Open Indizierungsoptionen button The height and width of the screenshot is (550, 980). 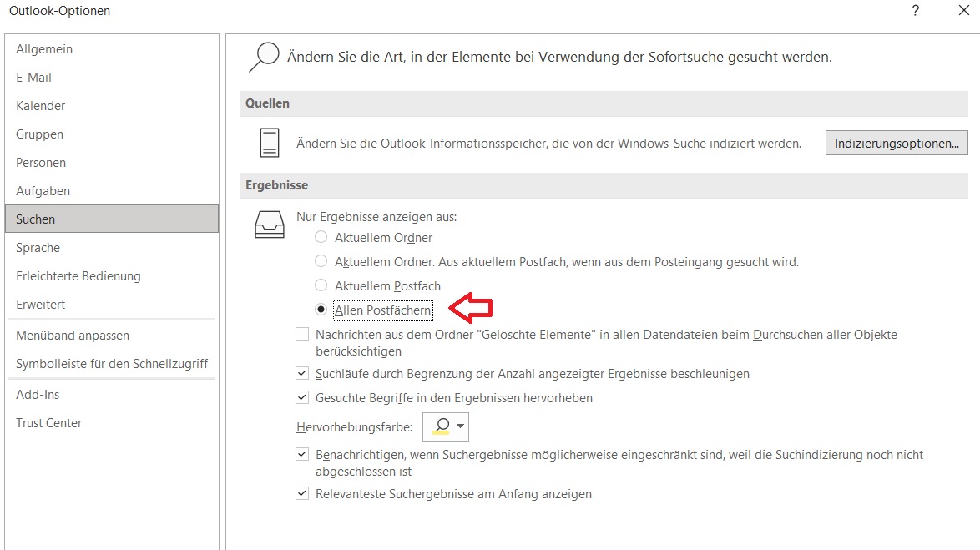point(897,143)
